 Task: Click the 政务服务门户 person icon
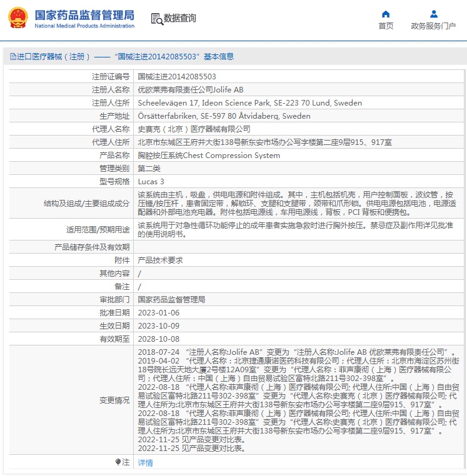click(434, 14)
